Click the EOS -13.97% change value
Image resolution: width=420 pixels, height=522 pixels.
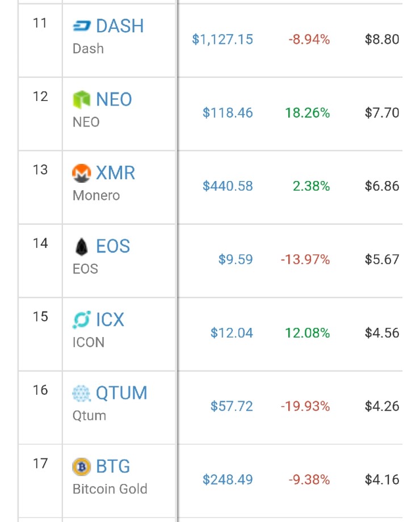(305, 260)
